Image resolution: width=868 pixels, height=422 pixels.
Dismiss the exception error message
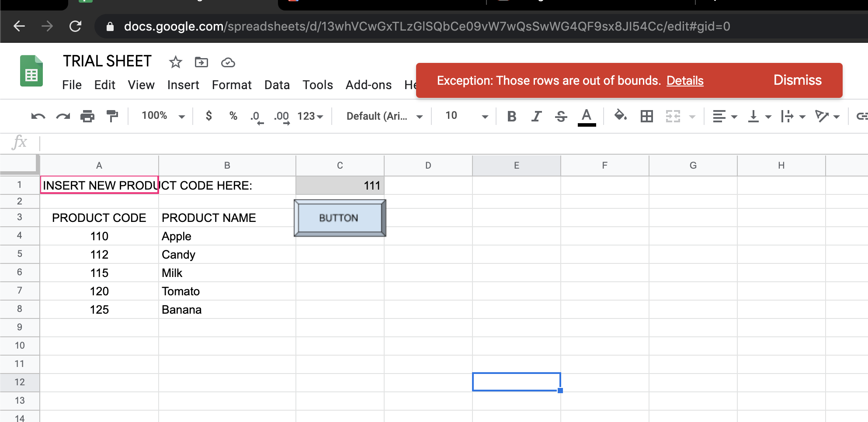point(797,80)
